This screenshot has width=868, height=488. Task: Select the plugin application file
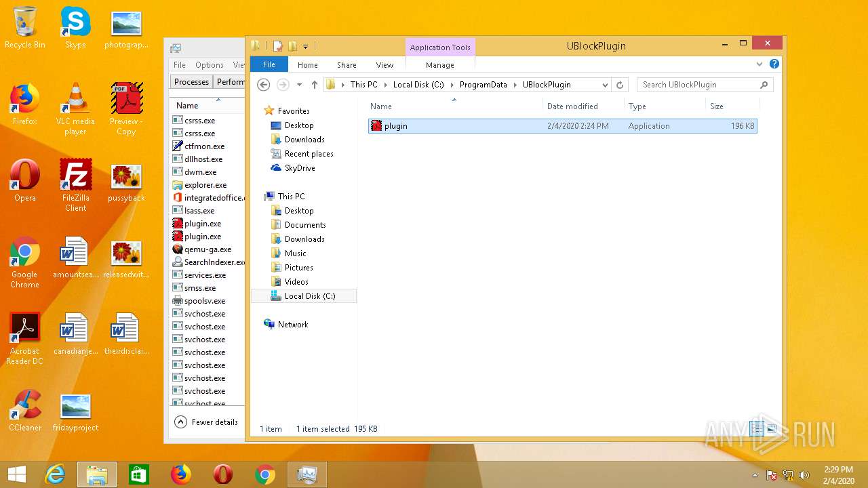[562, 126]
